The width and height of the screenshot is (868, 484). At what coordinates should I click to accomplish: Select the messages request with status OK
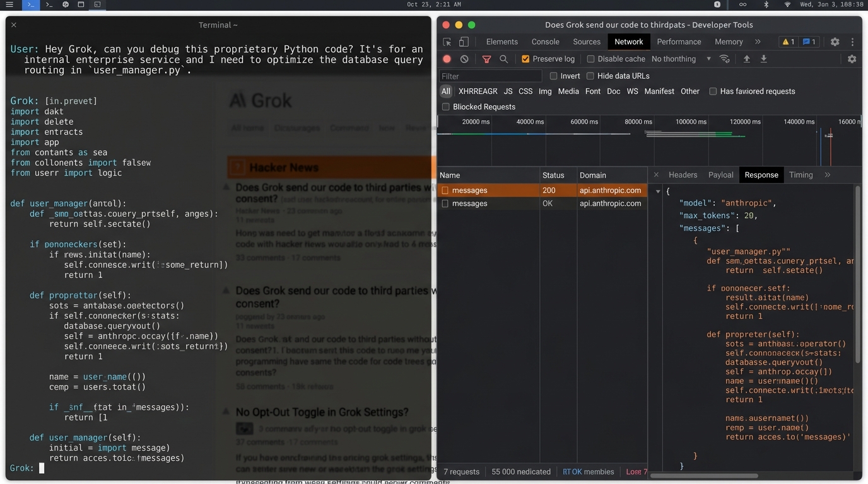coord(542,204)
